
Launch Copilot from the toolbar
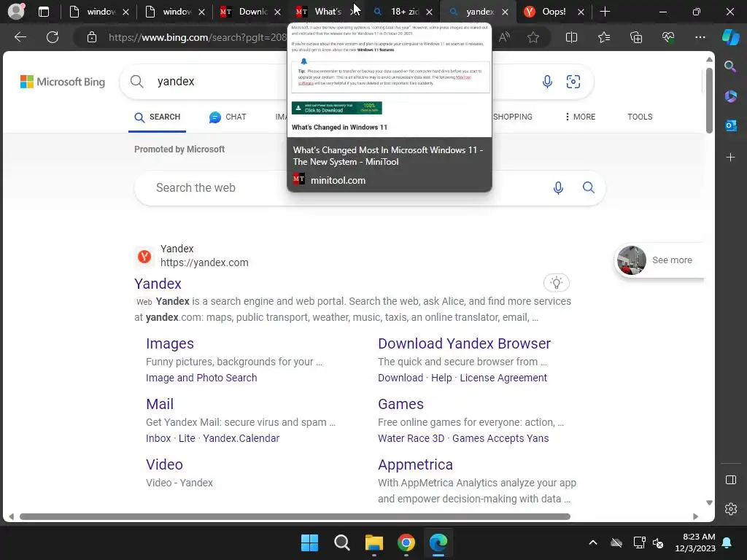pos(730,37)
